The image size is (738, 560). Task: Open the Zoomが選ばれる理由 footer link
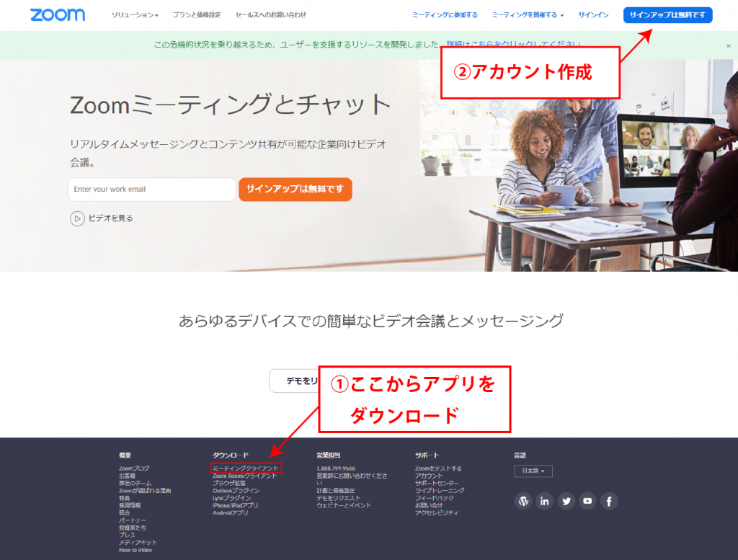click(144, 490)
